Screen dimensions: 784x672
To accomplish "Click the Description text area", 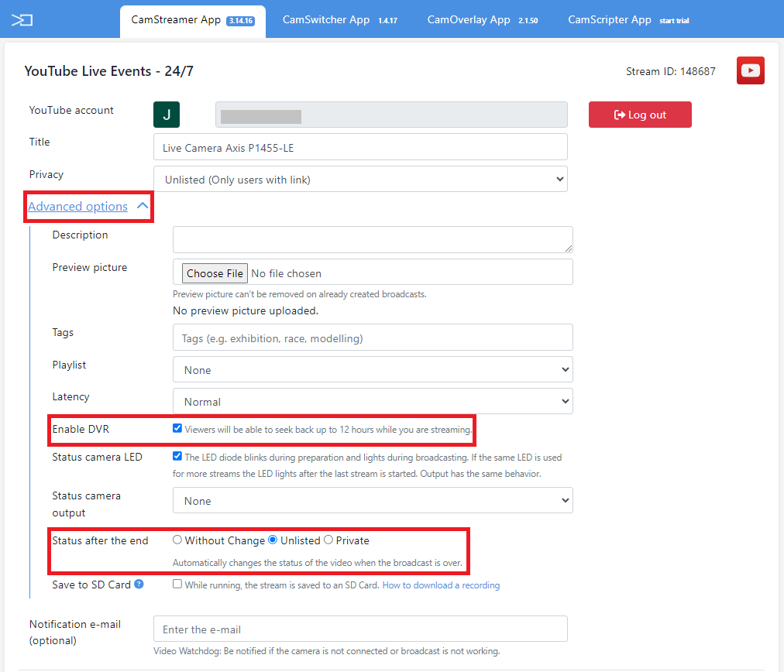I will (x=373, y=239).
